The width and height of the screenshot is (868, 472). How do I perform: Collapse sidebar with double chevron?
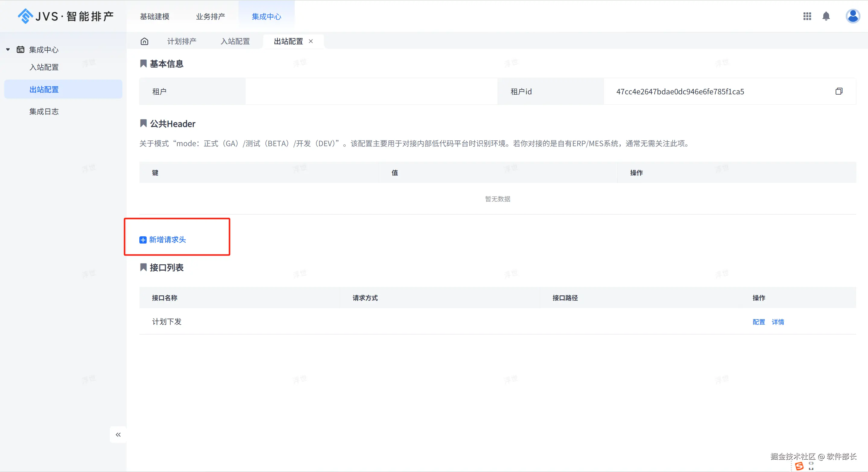(x=118, y=435)
